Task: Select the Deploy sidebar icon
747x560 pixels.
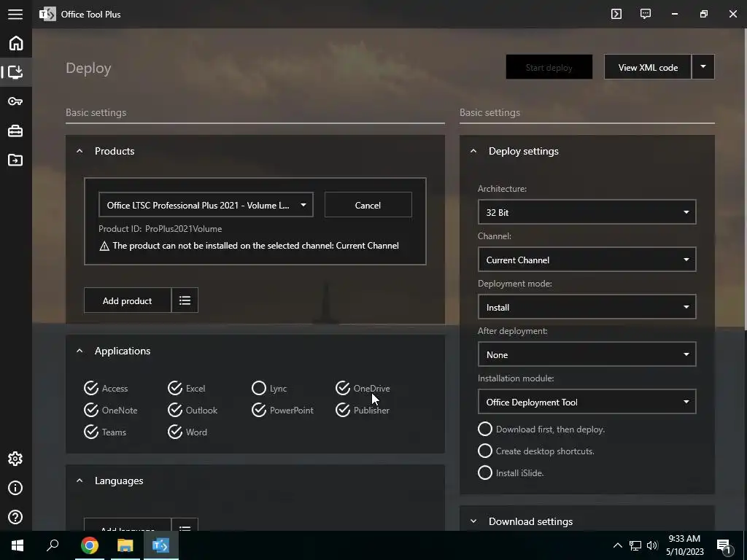Action: coord(16,72)
